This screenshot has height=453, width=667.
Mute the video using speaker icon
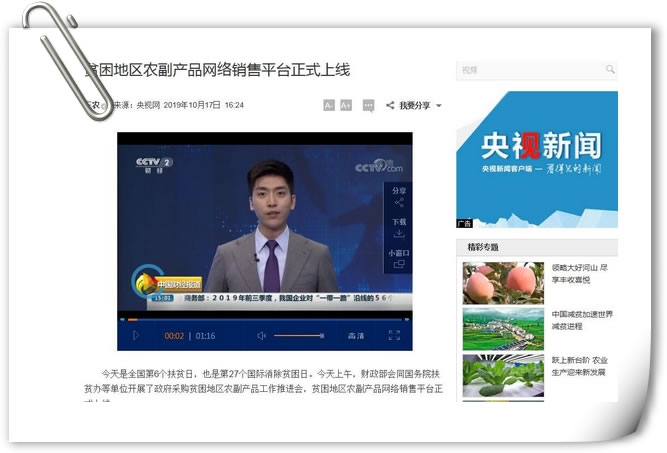coord(262,336)
